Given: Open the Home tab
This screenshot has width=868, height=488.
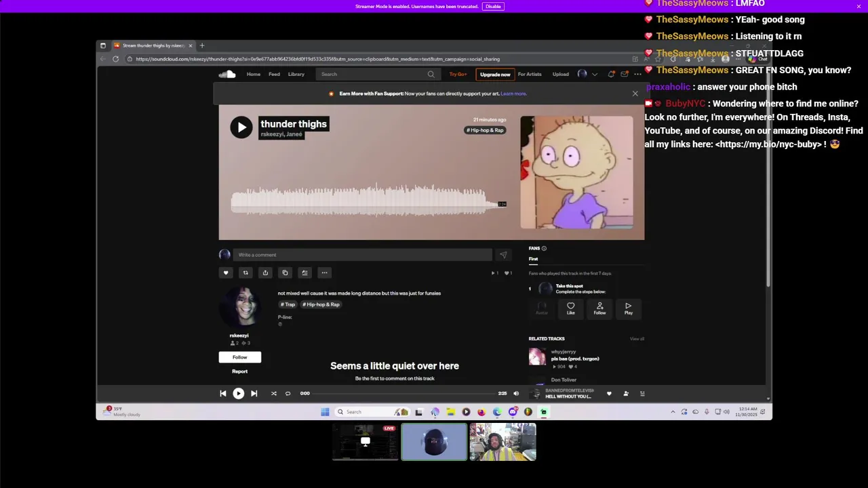Looking at the screenshot, I should 254,74.
